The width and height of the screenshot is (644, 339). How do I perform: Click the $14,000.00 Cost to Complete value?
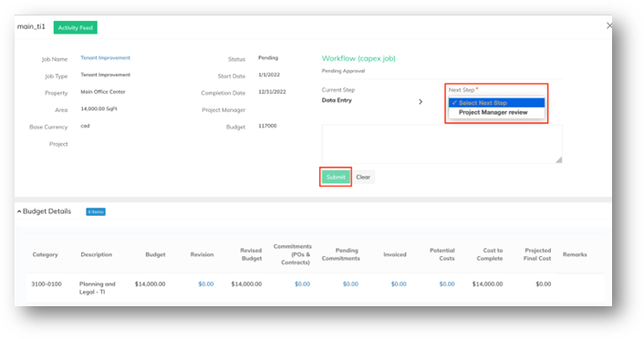[487, 284]
